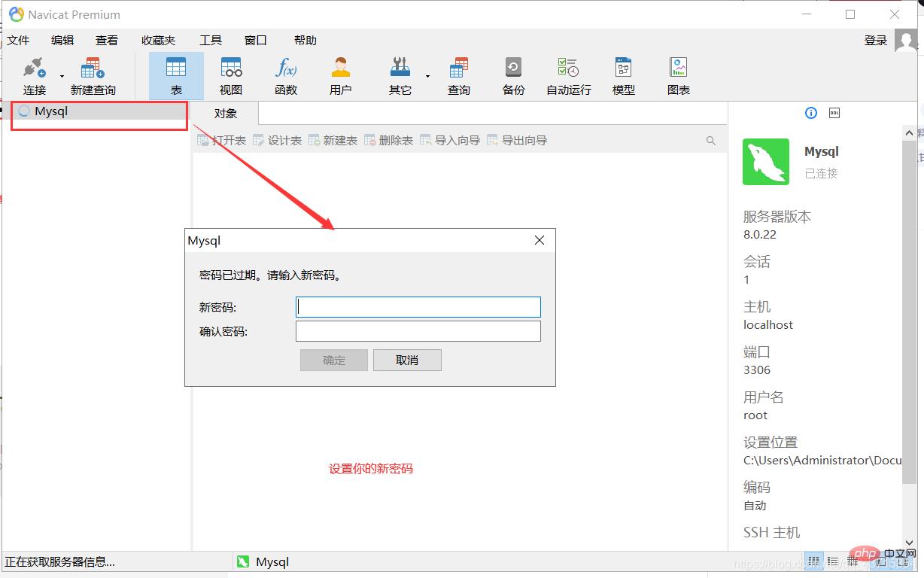This screenshot has width=924, height=578.
Task: Expand the Others (其它) dropdown arrow
Action: click(x=427, y=76)
